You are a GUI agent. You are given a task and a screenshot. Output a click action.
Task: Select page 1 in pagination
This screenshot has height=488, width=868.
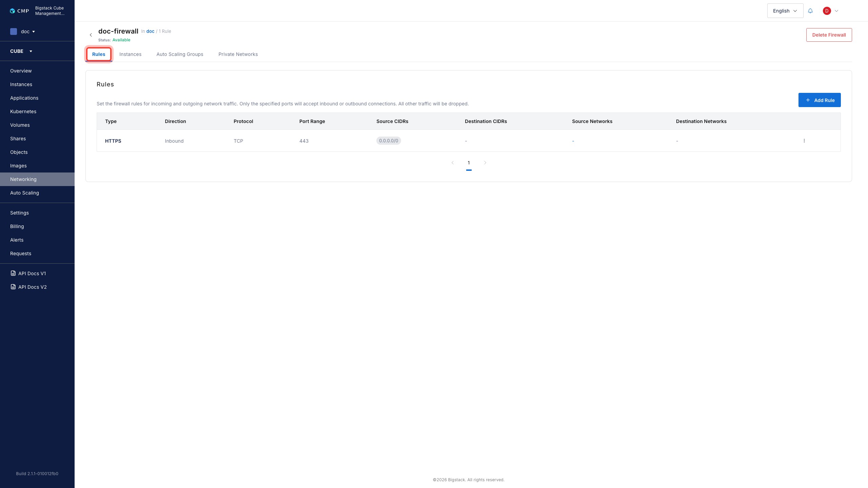click(x=469, y=163)
